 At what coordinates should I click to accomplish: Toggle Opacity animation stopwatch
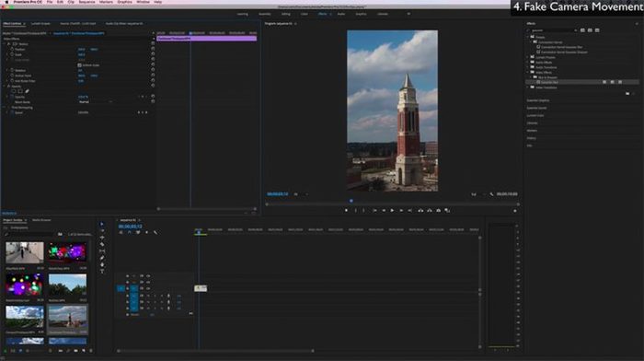(x=12, y=97)
